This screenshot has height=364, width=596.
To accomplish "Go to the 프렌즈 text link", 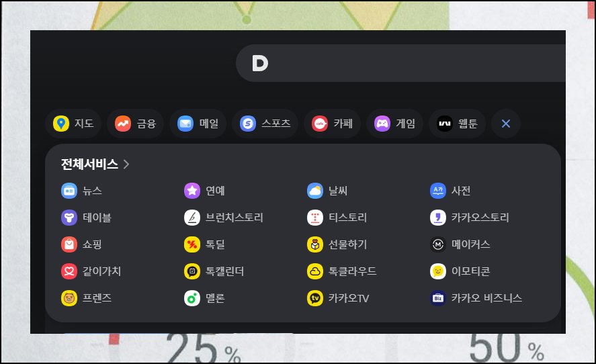I will pos(97,298).
